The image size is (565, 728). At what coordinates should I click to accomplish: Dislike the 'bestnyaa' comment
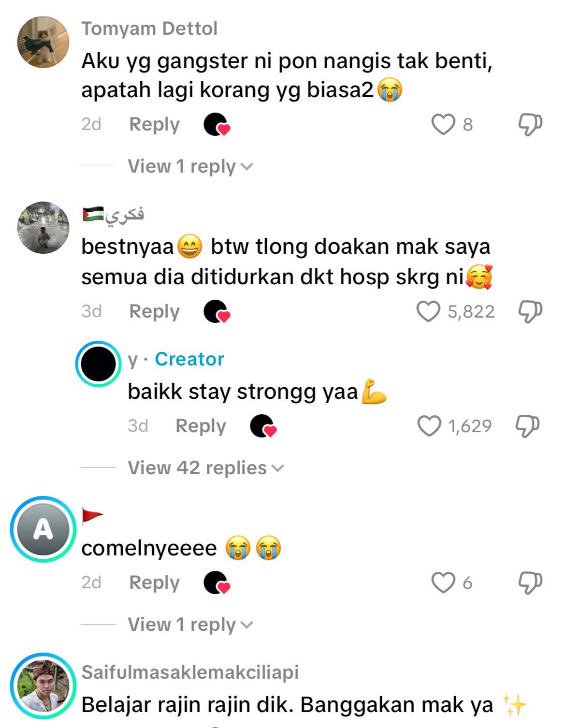click(x=530, y=312)
